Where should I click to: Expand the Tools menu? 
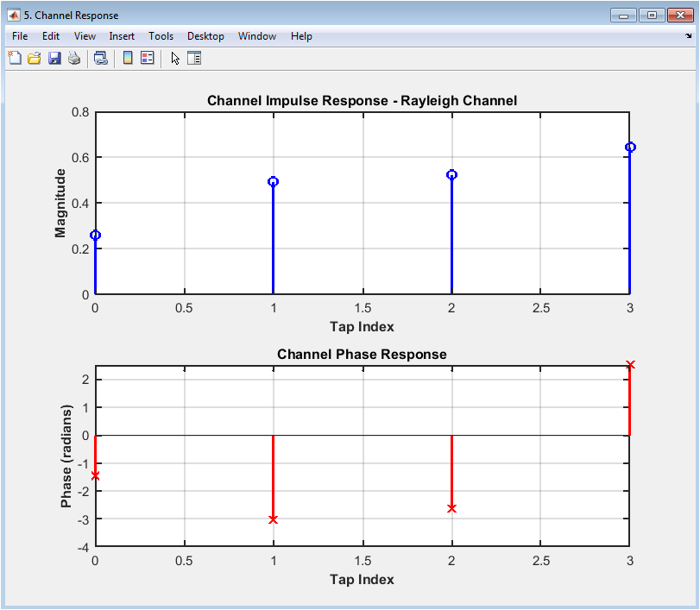tap(161, 36)
